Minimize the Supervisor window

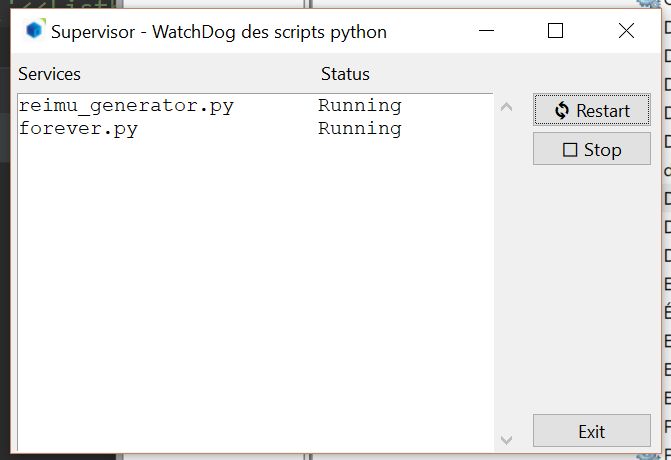coord(486,31)
